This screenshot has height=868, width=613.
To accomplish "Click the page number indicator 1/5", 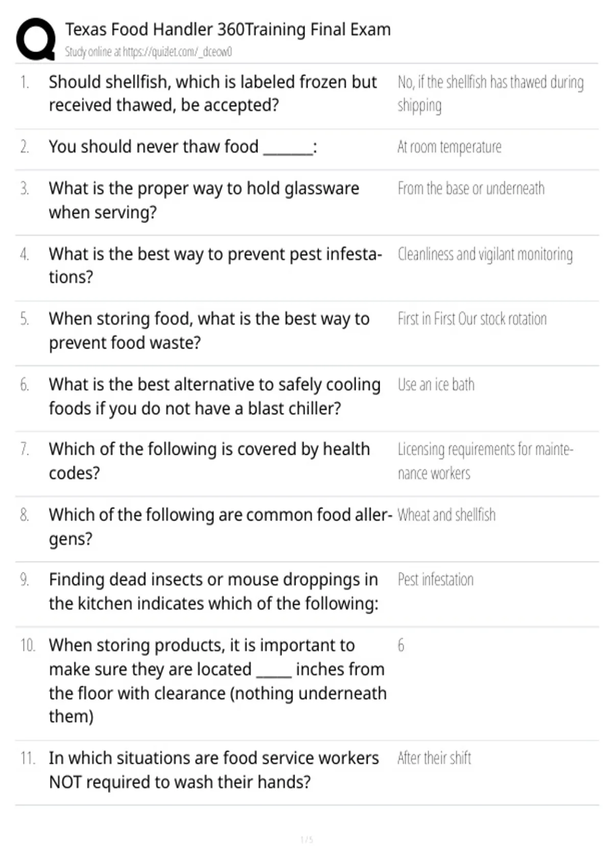I will coord(306,839).
